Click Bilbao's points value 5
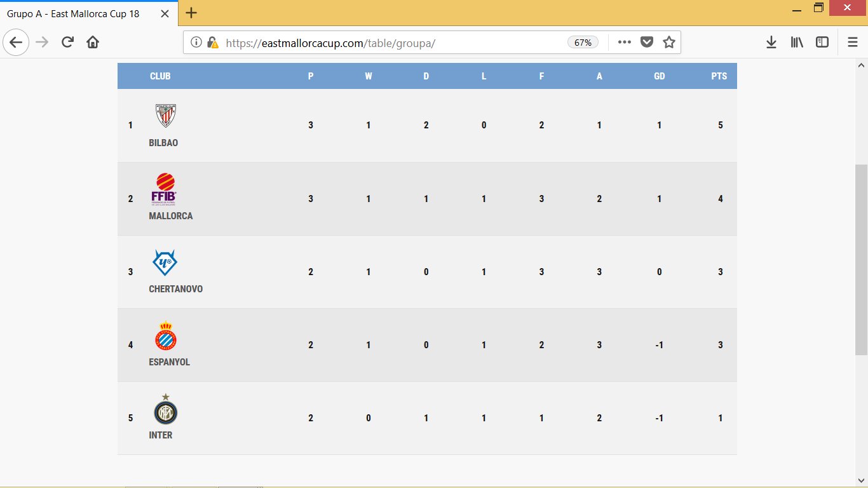Image resolution: width=868 pixels, height=488 pixels. (x=721, y=125)
